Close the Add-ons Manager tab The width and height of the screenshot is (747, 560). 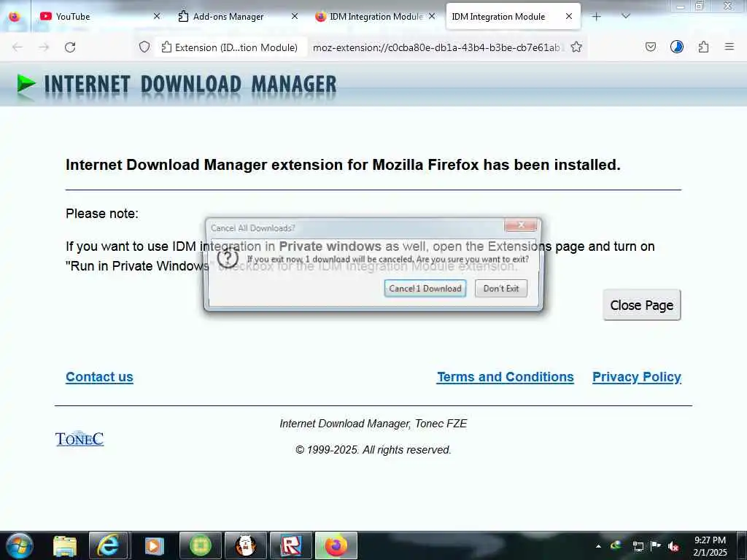click(x=295, y=16)
